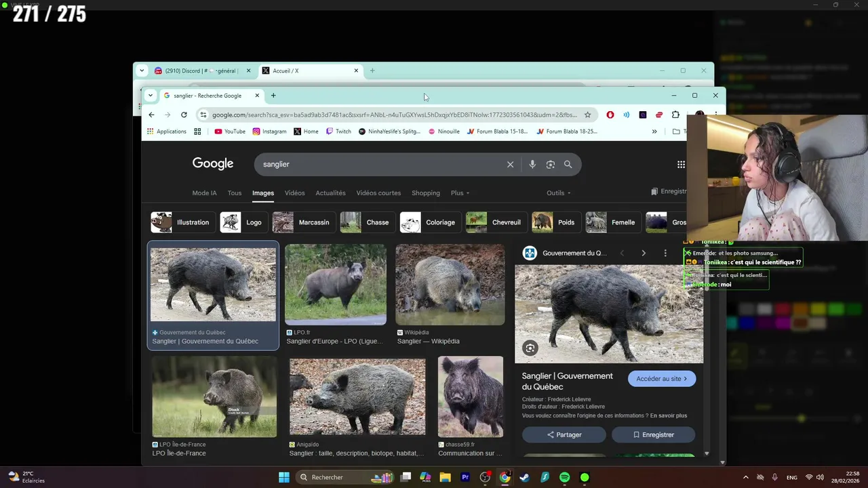The height and width of the screenshot is (488, 868).
Task: Open new tab in the Google window
Action: coord(273,96)
